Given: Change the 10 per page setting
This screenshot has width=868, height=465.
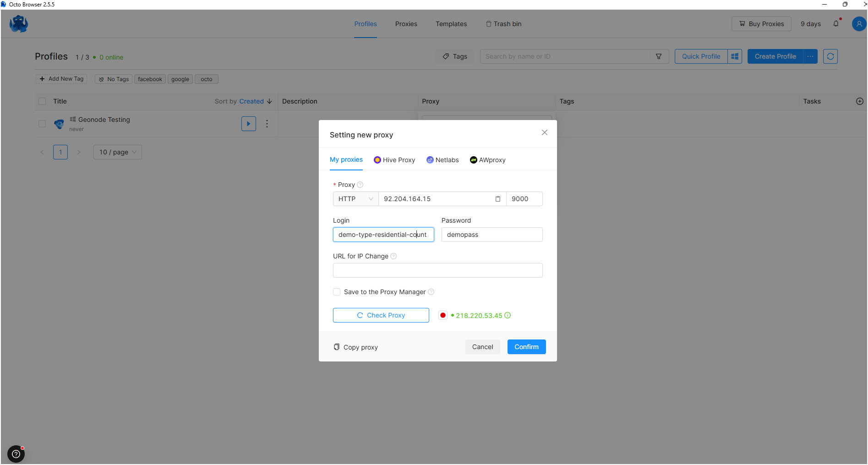Looking at the screenshot, I should [x=117, y=152].
